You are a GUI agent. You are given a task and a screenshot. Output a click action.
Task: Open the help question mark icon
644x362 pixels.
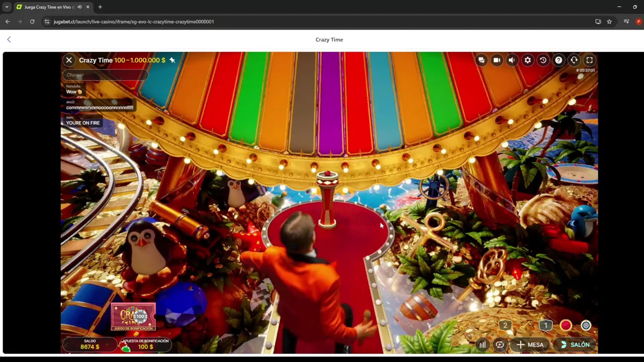coord(558,60)
